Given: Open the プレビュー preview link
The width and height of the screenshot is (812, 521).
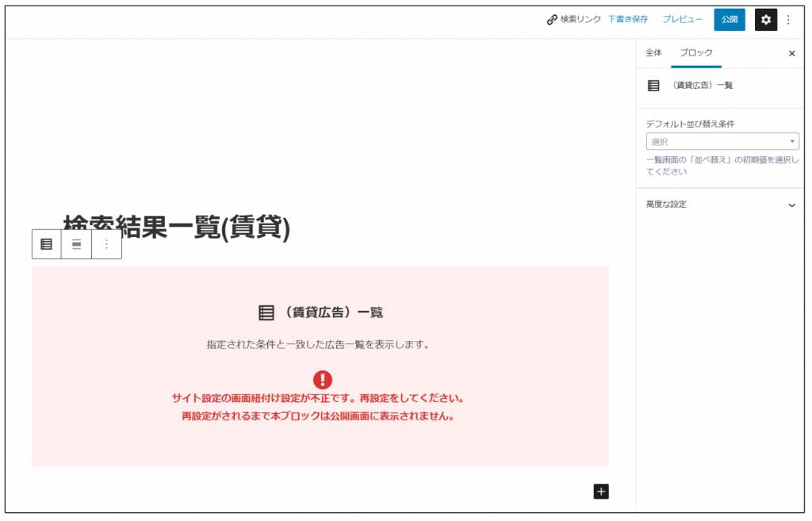Looking at the screenshot, I should tap(682, 20).
